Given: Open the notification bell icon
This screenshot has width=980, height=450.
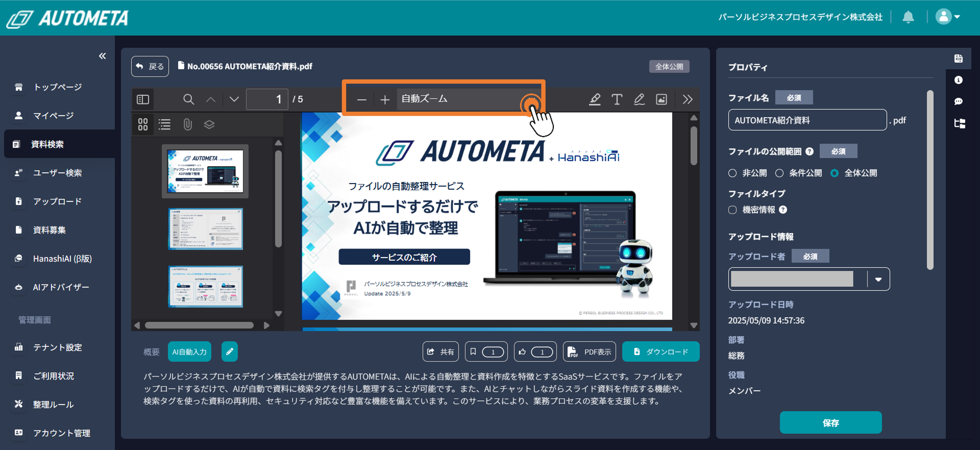Looking at the screenshot, I should pos(908,17).
